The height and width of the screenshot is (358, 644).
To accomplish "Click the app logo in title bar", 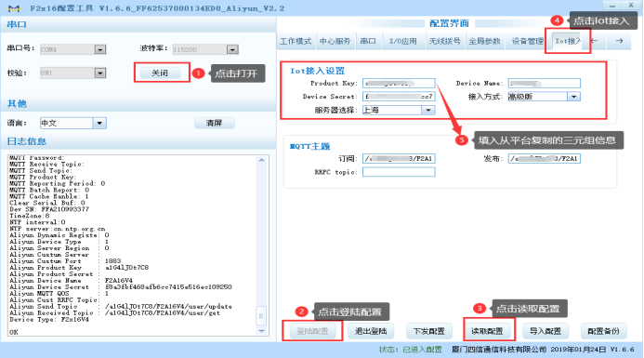I will pyautogui.click(x=14, y=8).
